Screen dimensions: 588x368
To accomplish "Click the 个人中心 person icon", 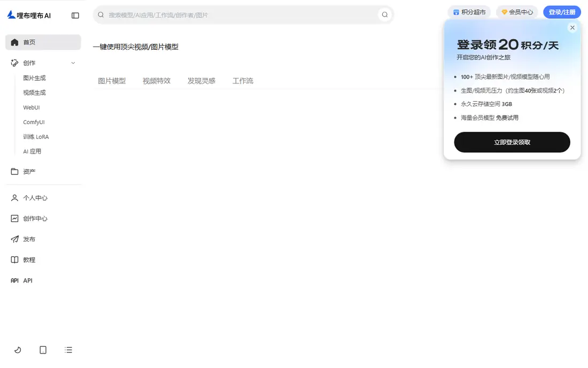I will click(14, 198).
